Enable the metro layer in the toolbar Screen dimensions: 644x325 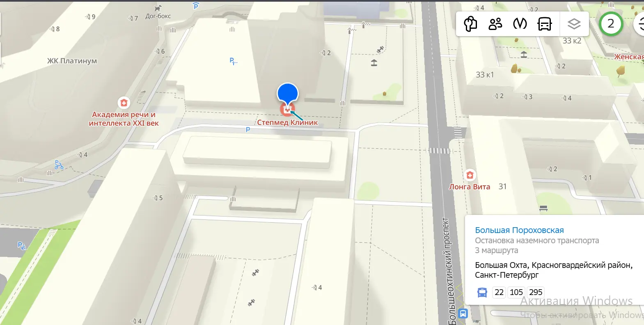click(520, 24)
